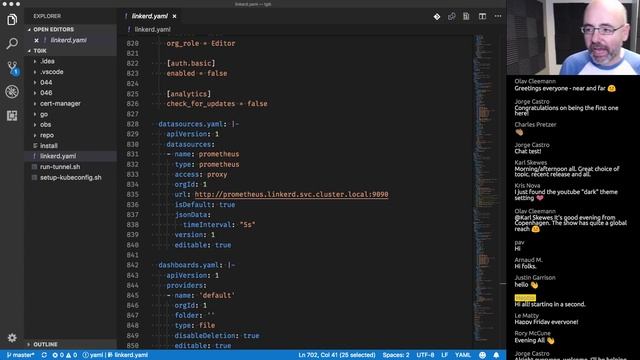Click the document-shaped editor action icon
640x360 pixels.
(x=466, y=16)
